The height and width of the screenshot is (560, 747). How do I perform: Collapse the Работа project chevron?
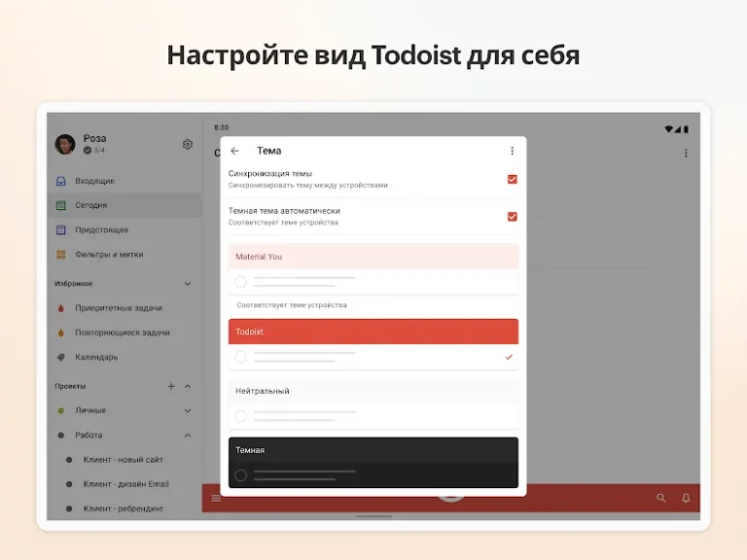[x=188, y=436]
